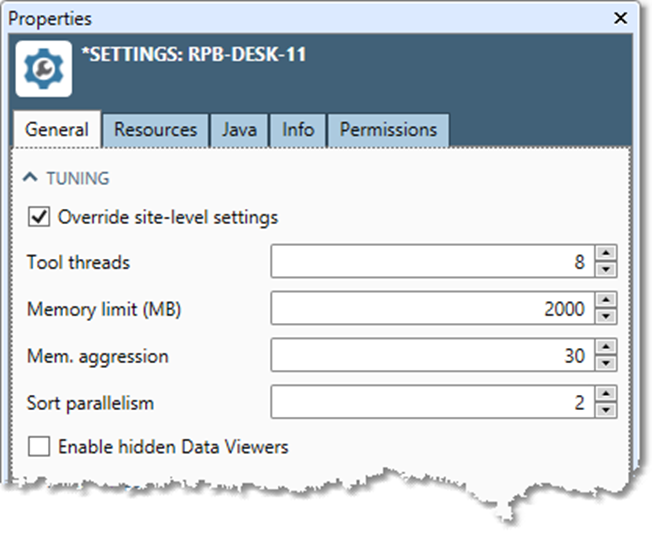The height and width of the screenshot is (533, 652).
Task: Increase Tool threads with up arrow
Action: (605, 256)
